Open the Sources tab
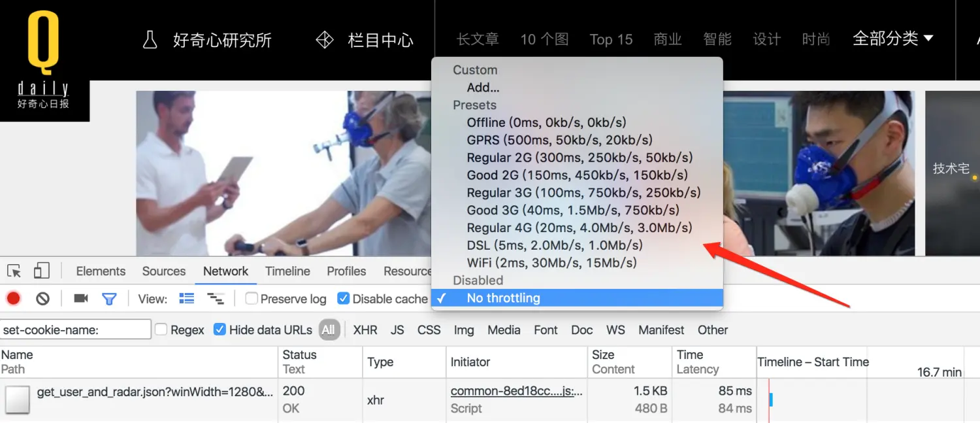This screenshot has width=980, height=423. pyautogui.click(x=164, y=271)
